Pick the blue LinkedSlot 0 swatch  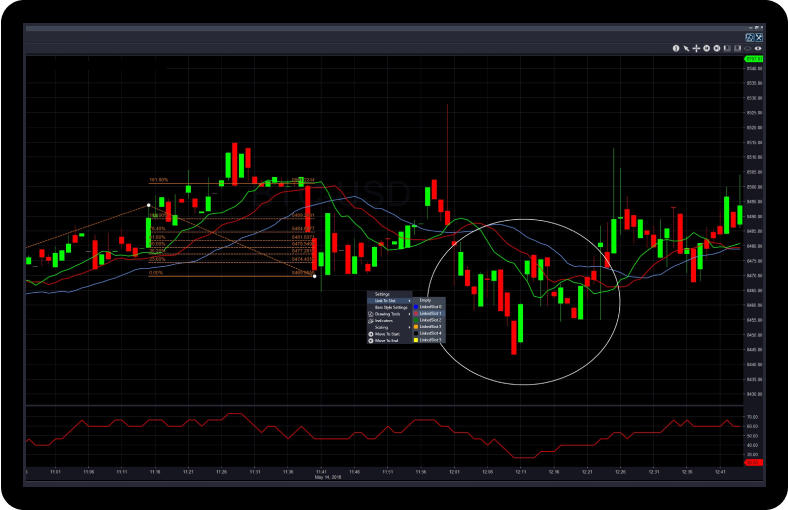point(415,307)
